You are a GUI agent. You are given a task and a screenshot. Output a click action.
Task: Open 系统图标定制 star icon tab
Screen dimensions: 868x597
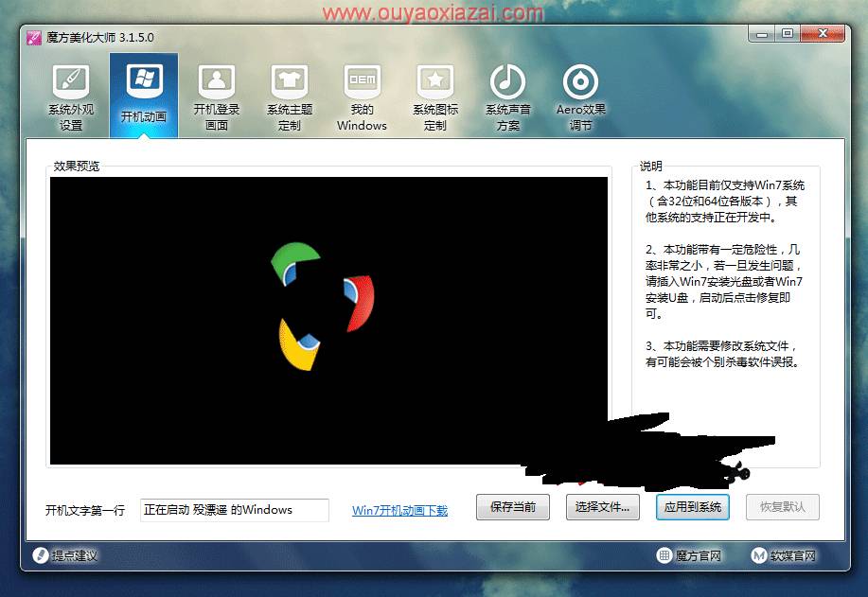click(x=435, y=97)
